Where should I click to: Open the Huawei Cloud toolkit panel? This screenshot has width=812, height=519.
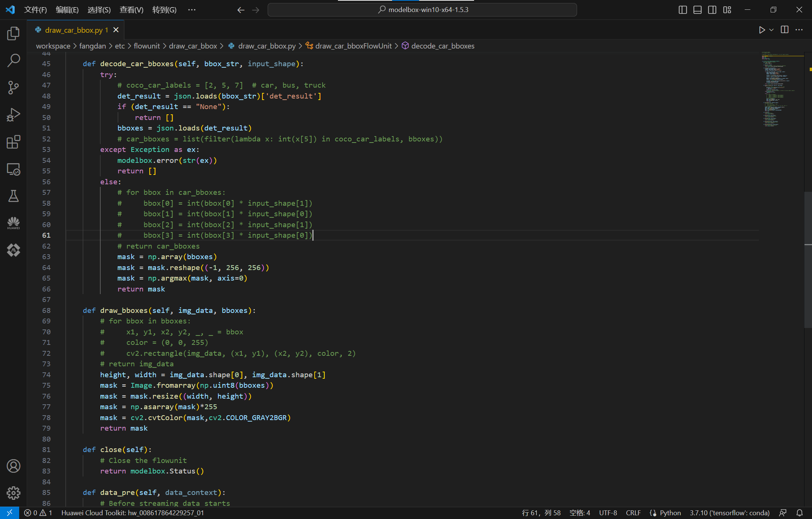click(x=14, y=223)
